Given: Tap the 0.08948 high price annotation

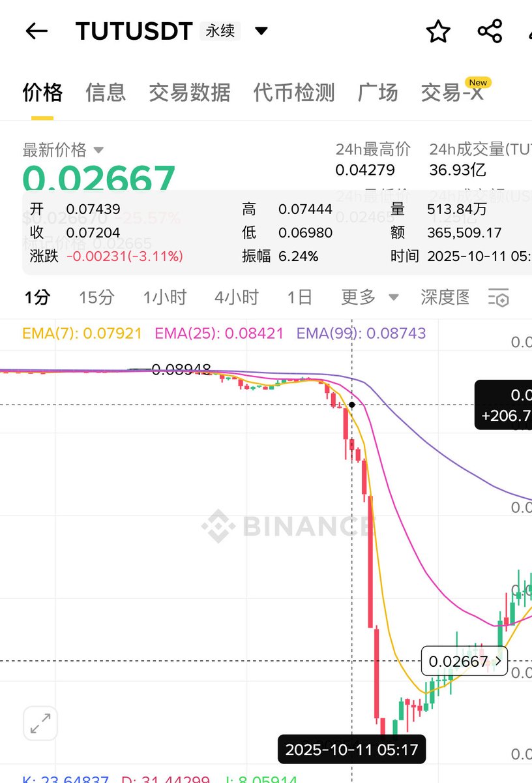Looking at the screenshot, I should tap(181, 370).
